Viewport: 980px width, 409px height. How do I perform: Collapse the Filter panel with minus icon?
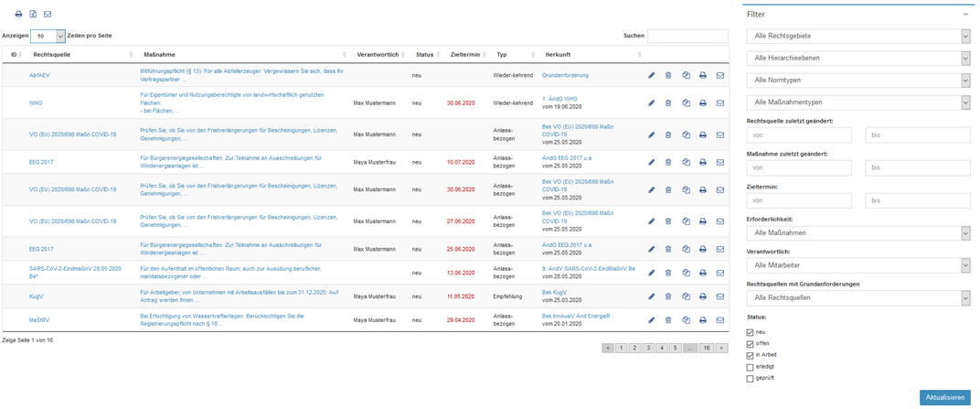(965, 14)
